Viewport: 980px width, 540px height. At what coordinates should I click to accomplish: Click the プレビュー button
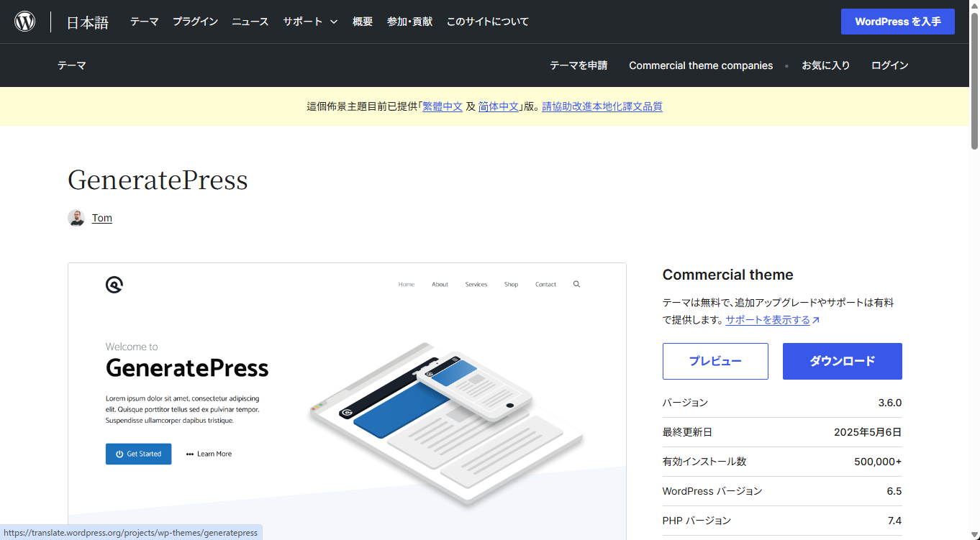715,361
